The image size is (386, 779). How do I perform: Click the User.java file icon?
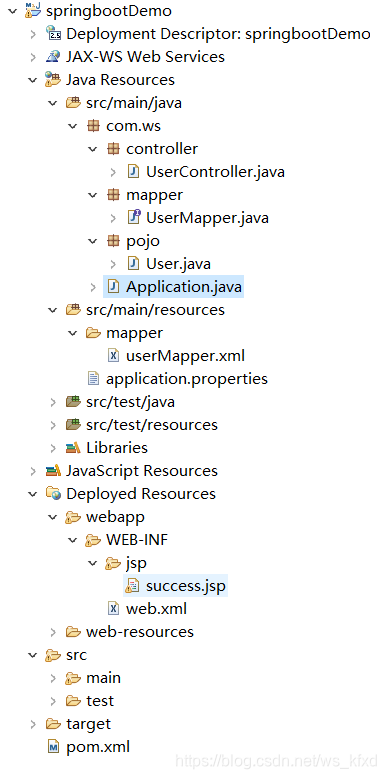tap(133, 264)
